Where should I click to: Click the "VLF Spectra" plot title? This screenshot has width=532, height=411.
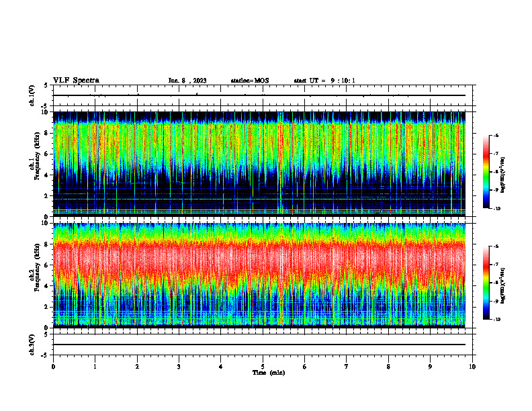pos(76,81)
